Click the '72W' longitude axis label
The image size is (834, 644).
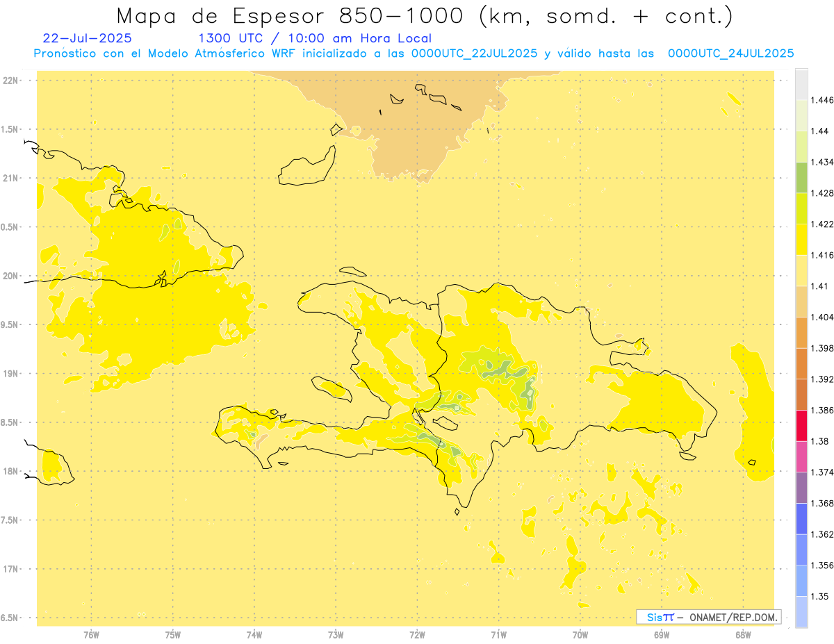point(417,634)
